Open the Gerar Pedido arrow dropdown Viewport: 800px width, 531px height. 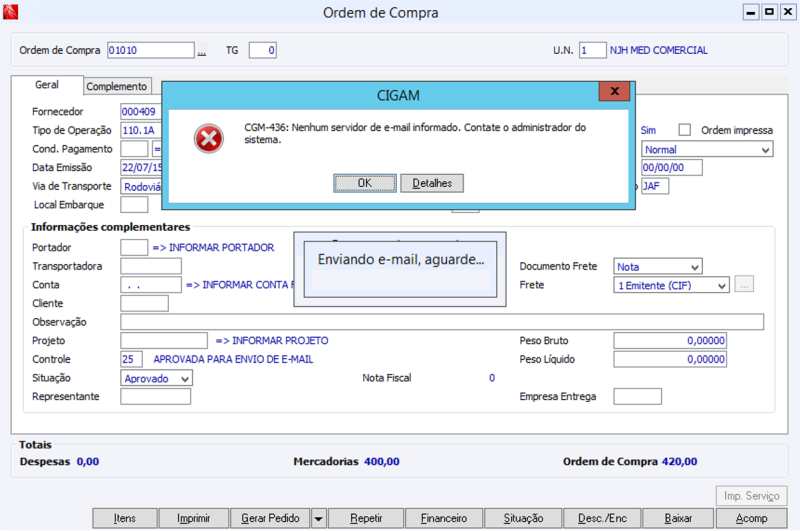(x=318, y=519)
